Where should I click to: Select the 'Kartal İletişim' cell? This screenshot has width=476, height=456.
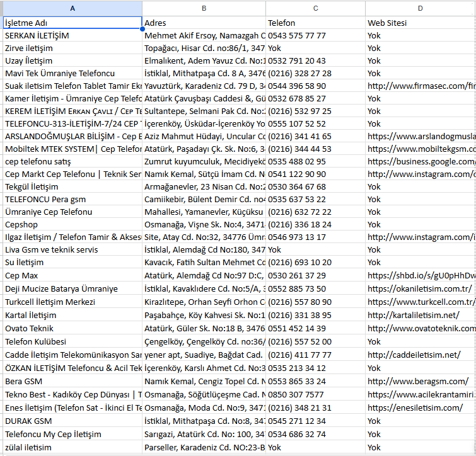[x=73, y=315]
